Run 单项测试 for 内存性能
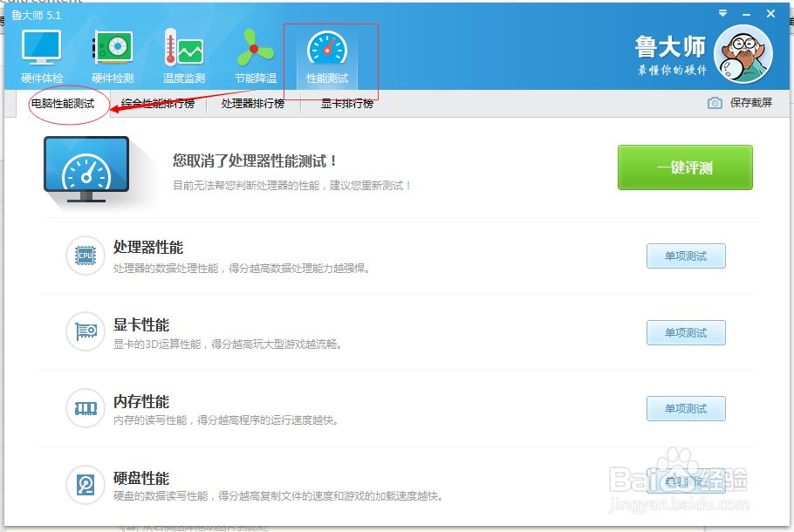Image resolution: width=794 pixels, height=532 pixels. (686, 408)
